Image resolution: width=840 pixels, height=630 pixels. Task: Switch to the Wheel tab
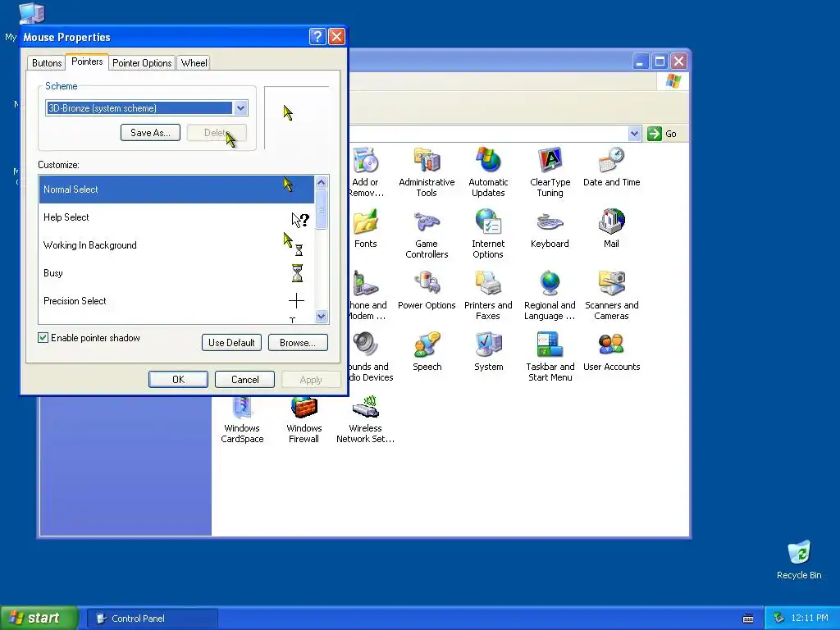point(194,63)
